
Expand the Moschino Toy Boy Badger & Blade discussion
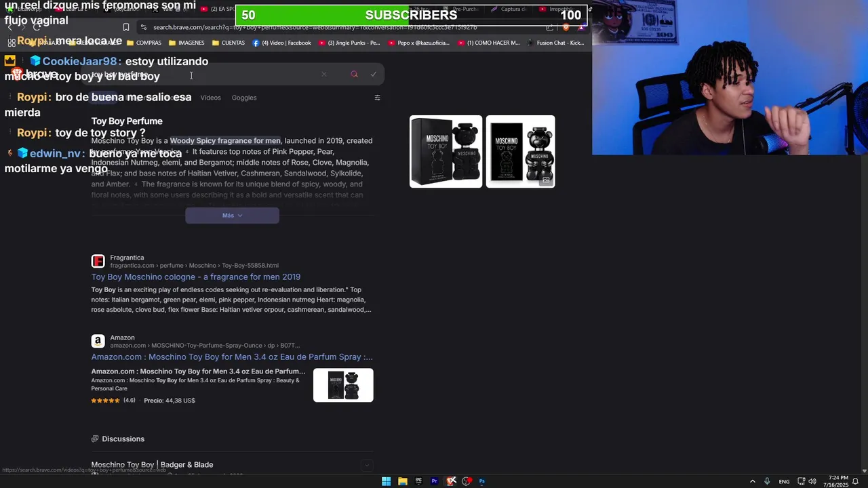pos(366,465)
